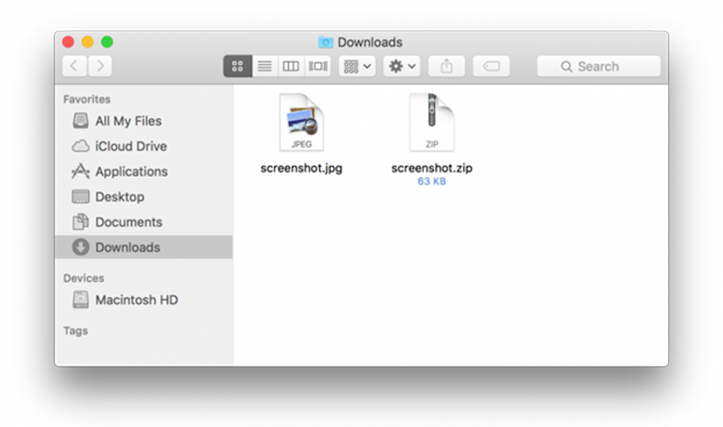Click the Share toolbar button
Screen dimensions: 723x427
click(446, 66)
